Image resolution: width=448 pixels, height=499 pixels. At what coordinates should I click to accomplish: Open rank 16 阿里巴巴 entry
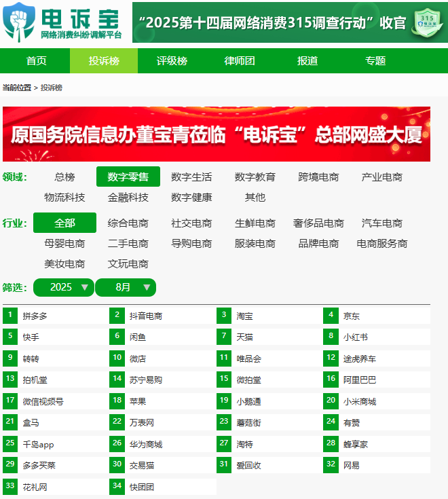tap(377, 380)
